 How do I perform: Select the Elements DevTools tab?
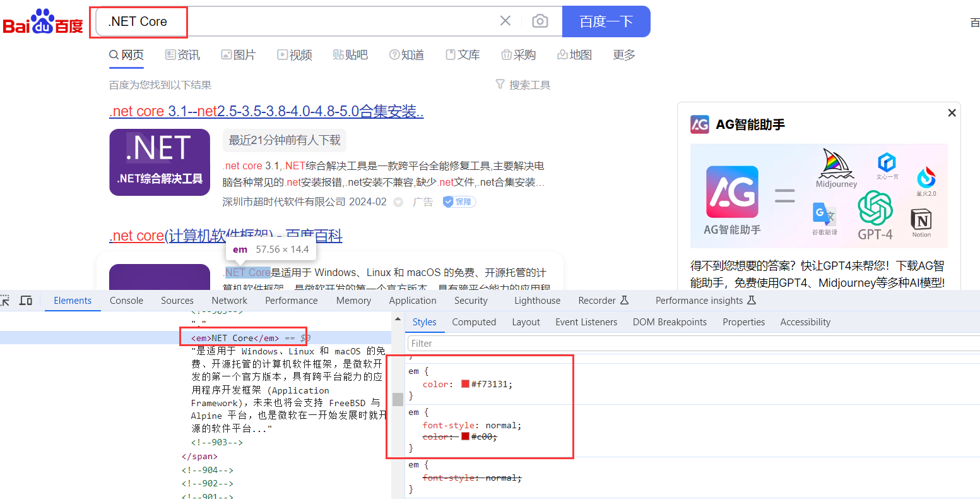pyautogui.click(x=73, y=301)
